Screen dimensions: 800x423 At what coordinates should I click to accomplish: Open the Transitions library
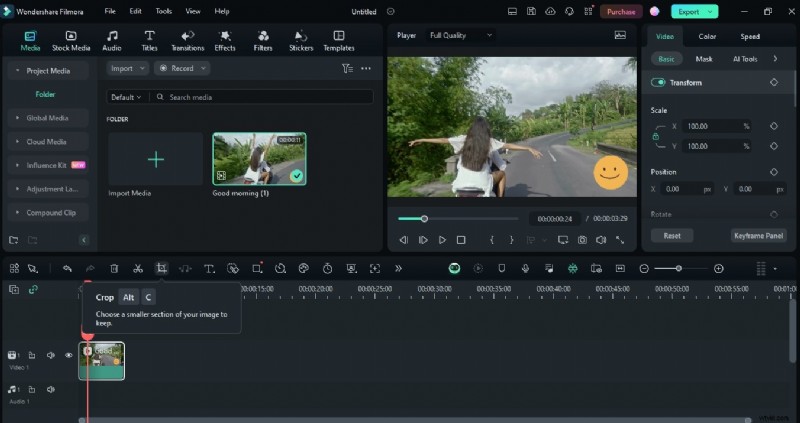187,40
